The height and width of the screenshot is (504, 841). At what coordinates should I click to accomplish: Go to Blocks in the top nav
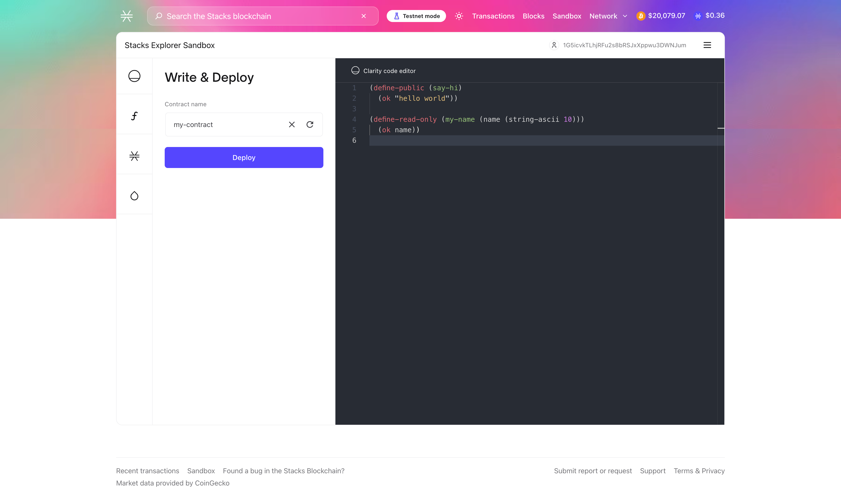point(533,16)
